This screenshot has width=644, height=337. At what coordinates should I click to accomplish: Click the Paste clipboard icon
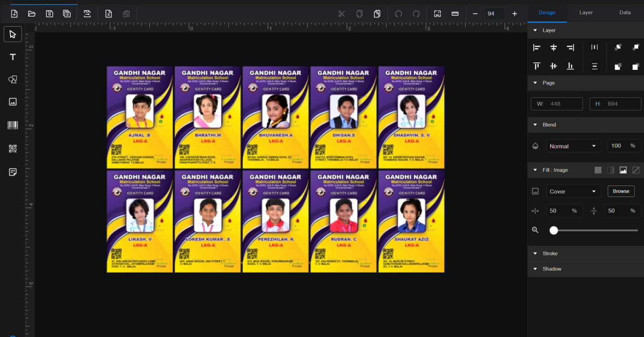(377, 14)
